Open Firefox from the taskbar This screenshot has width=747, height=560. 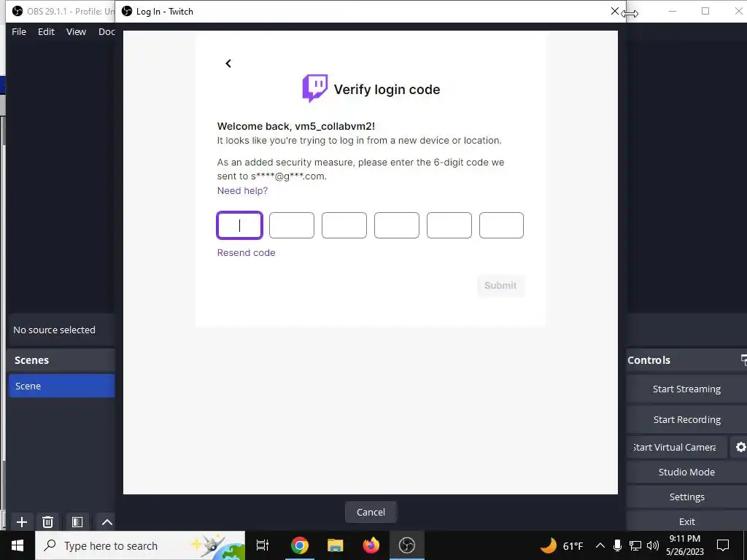click(x=371, y=545)
